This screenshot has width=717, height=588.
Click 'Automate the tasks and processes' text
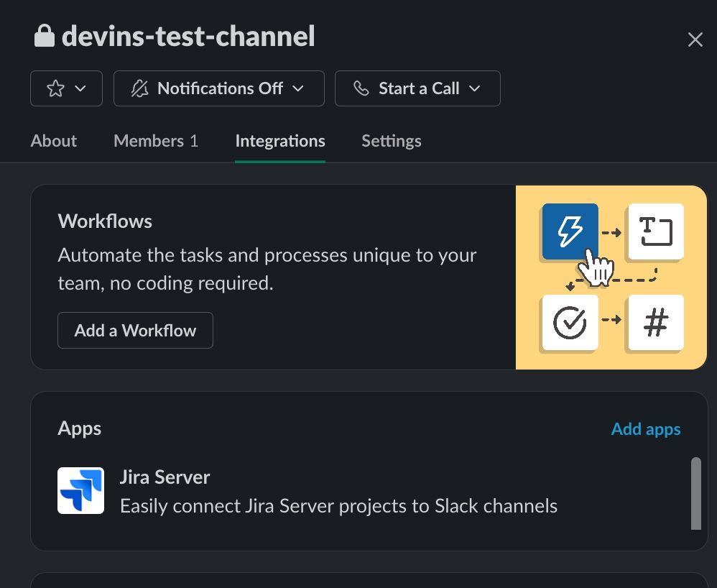(267, 269)
